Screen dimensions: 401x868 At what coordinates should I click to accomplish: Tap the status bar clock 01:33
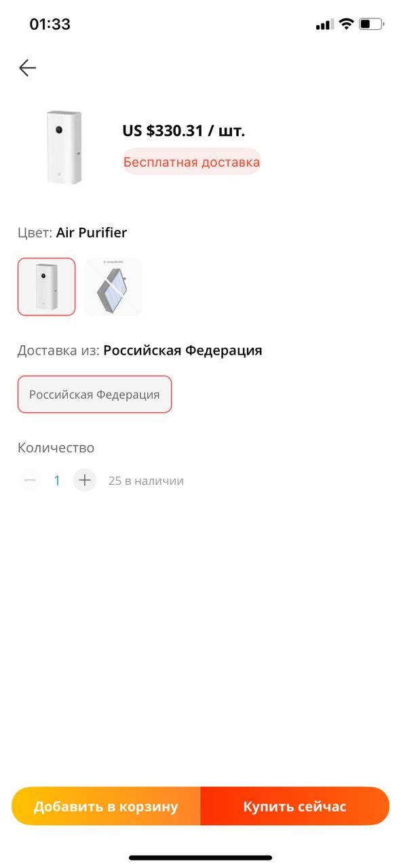point(50,24)
